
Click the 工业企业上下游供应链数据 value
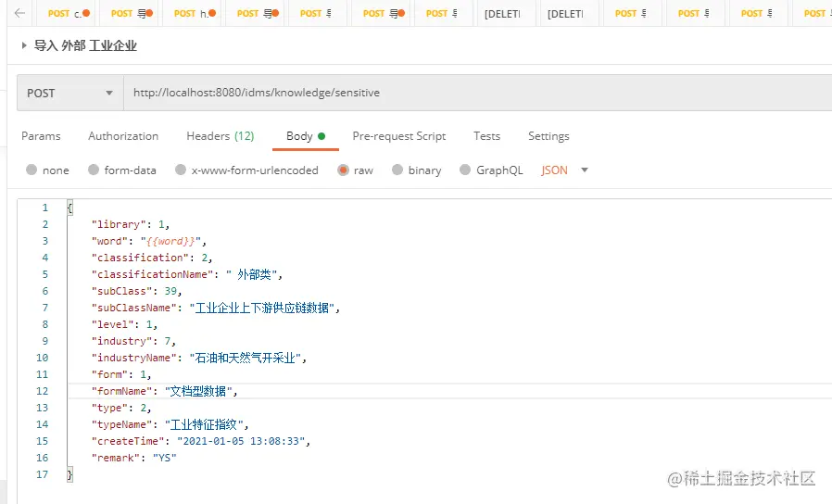click(262, 308)
